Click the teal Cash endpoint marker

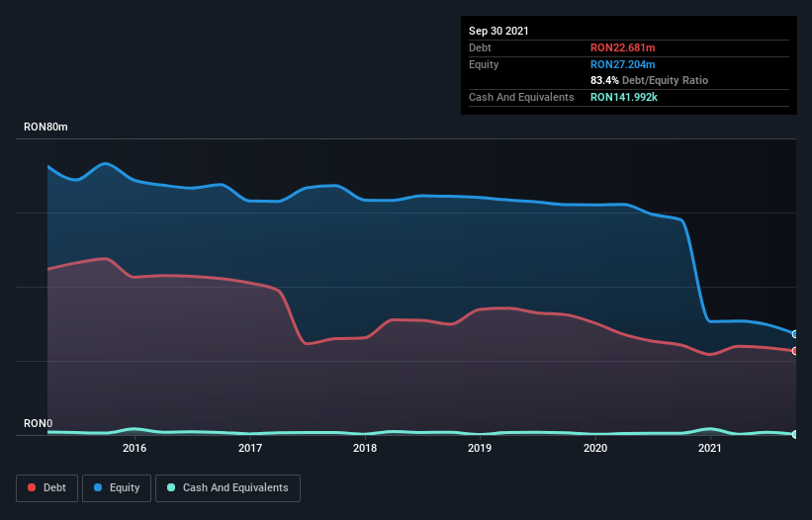coord(795,434)
